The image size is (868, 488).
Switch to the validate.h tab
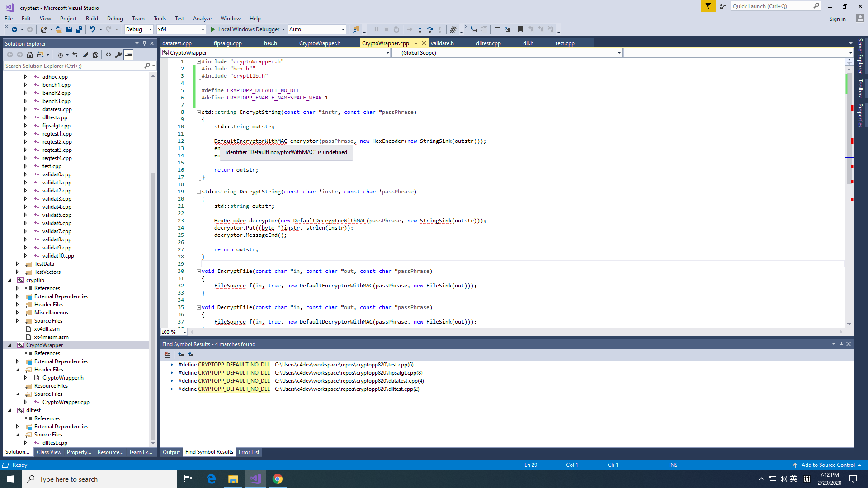pos(442,43)
